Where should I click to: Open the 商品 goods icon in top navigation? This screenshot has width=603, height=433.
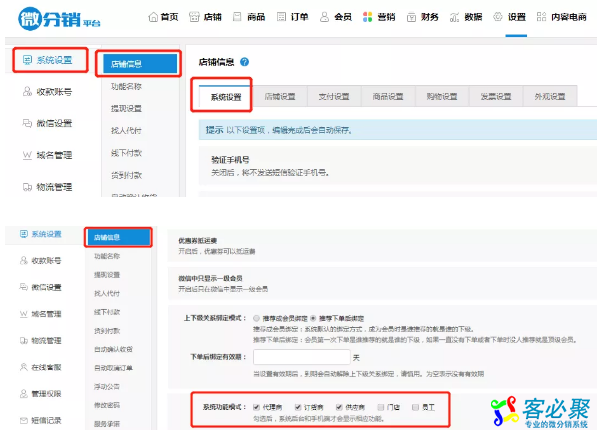tap(237, 17)
